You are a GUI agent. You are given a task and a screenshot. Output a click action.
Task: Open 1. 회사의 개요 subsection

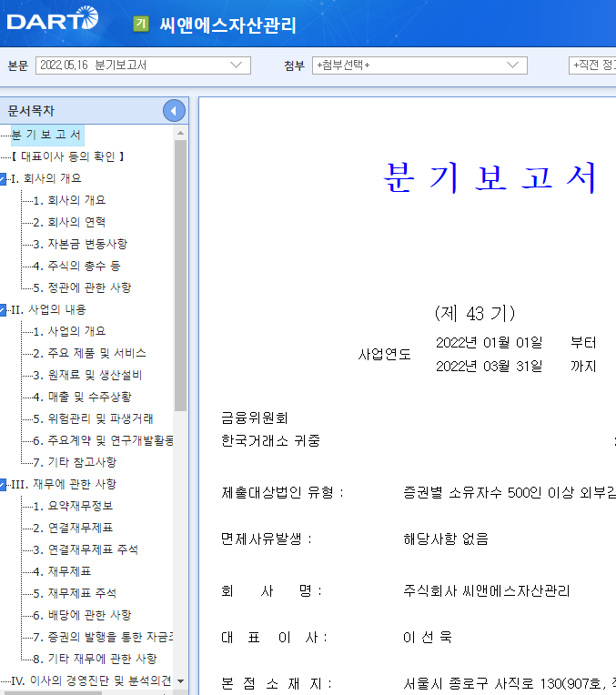[70, 200]
